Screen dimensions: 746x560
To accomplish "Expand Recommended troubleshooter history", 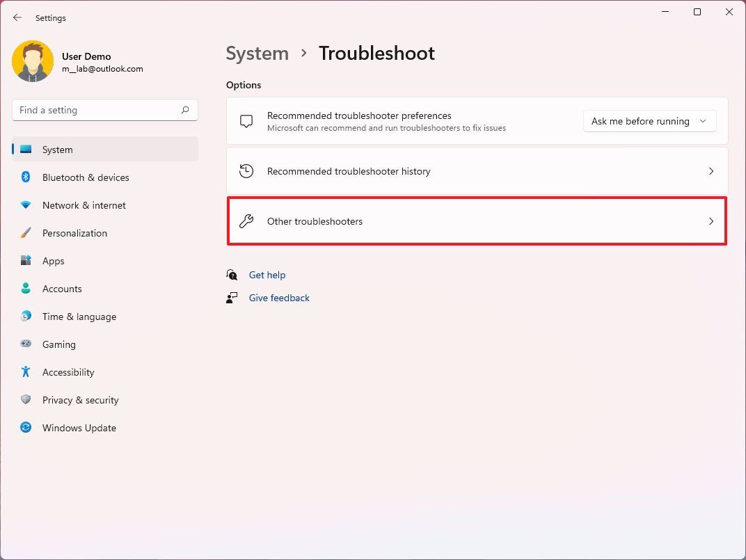I will tap(477, 171).
